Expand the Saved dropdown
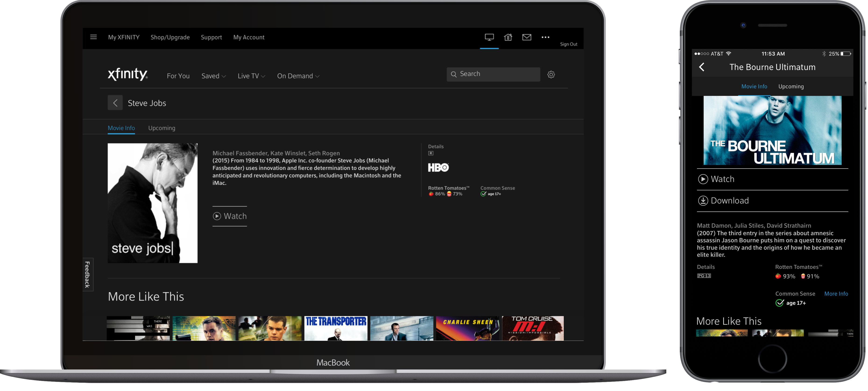The height and width of the screenshot is (391, 868). (x=214, y=76)
